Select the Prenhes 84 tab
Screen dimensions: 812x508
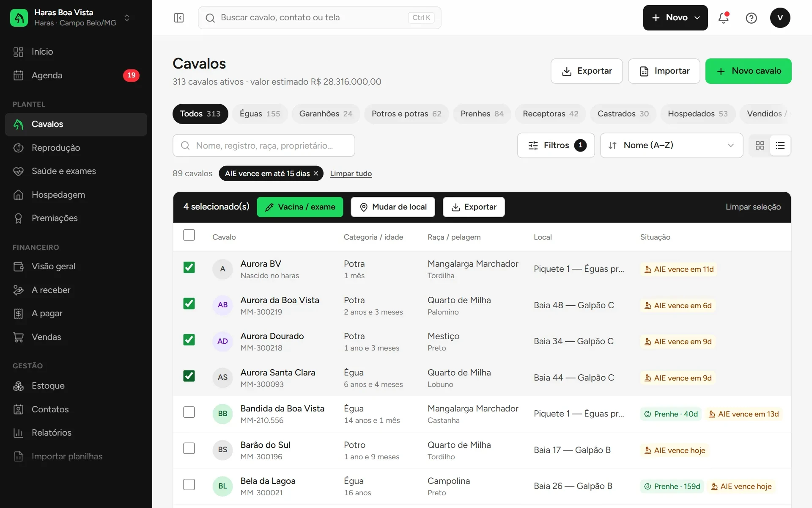[482, 114]
